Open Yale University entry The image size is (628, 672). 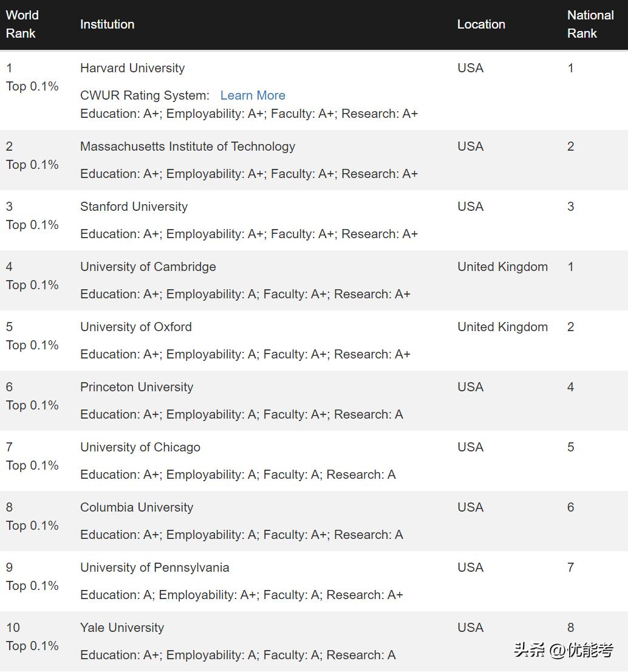122,628
